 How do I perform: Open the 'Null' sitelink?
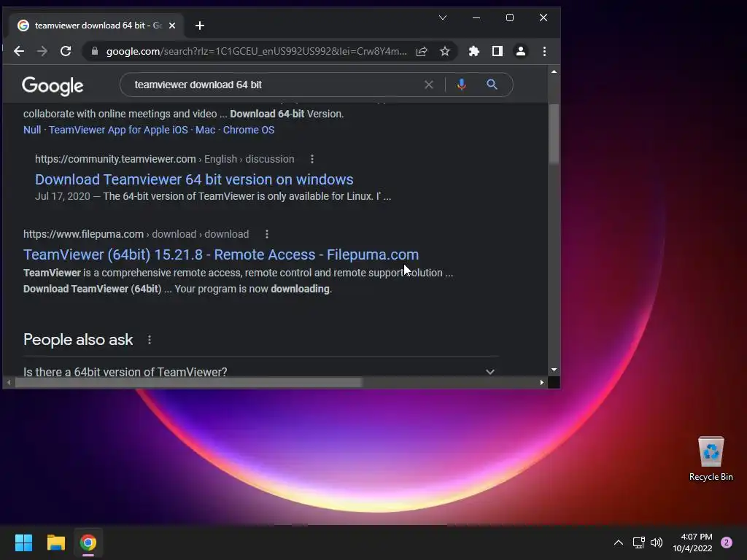32,130
